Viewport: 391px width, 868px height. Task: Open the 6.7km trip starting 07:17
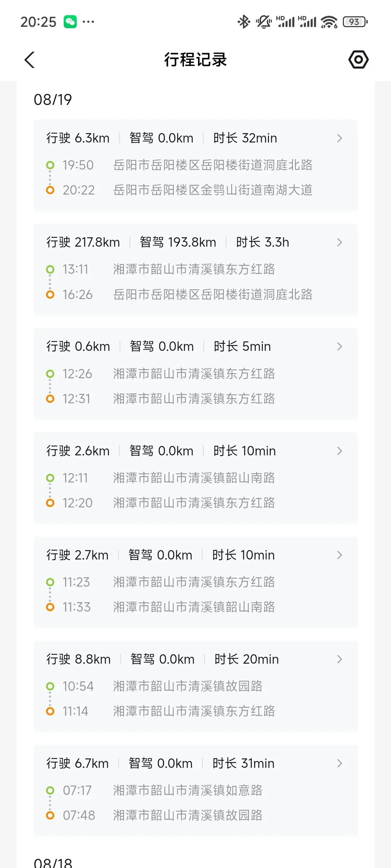(x=195, y=790)
